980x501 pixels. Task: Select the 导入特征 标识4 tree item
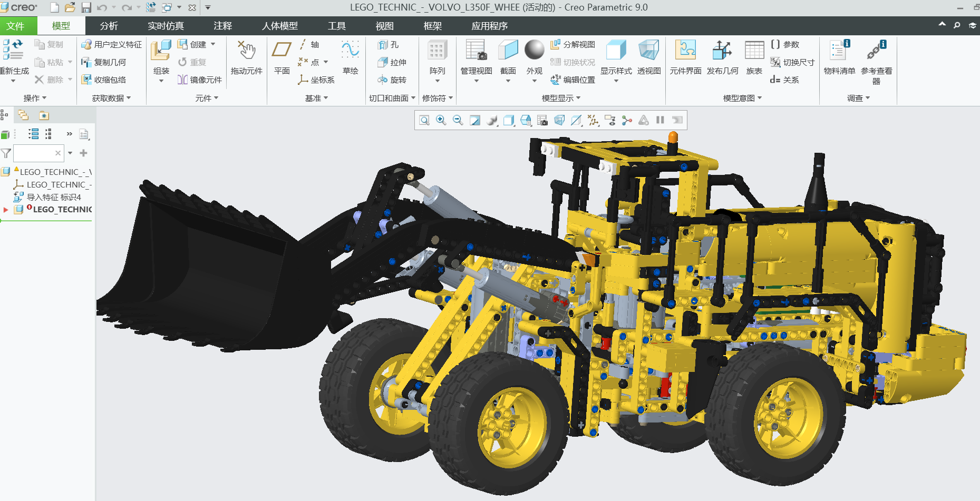47,197
